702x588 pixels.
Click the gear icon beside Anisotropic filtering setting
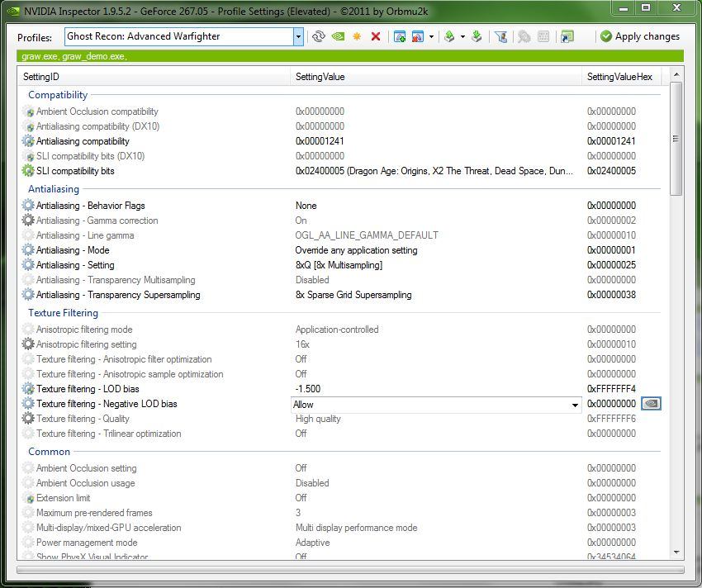[x=28, y=344]
